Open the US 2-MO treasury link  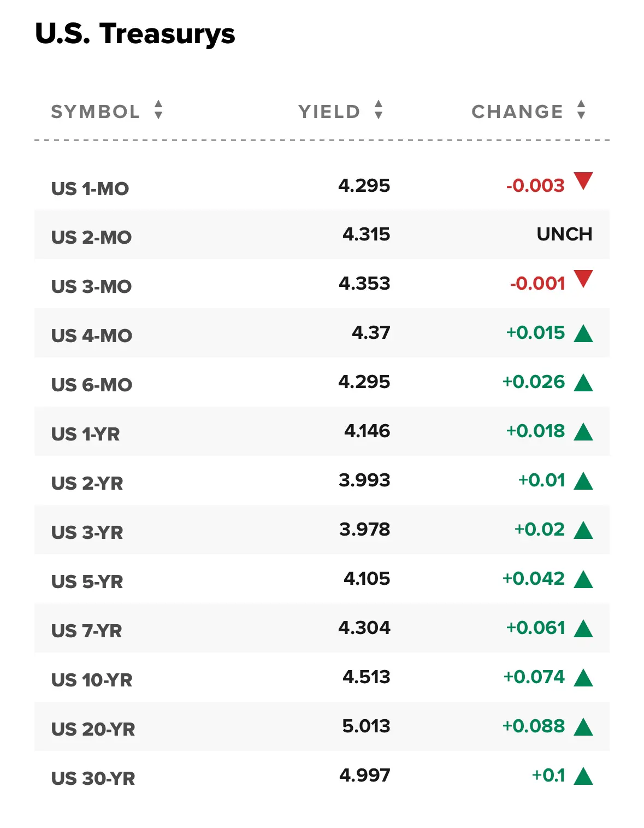click(91, 237)
